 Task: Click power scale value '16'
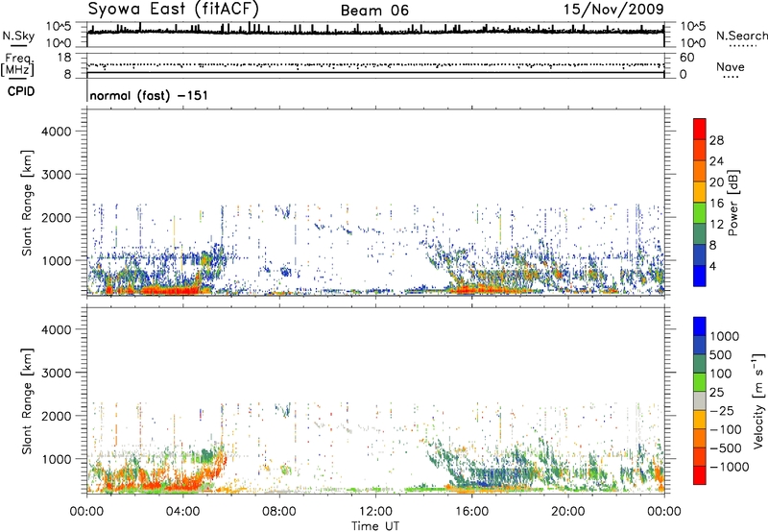tap(716, 204)
